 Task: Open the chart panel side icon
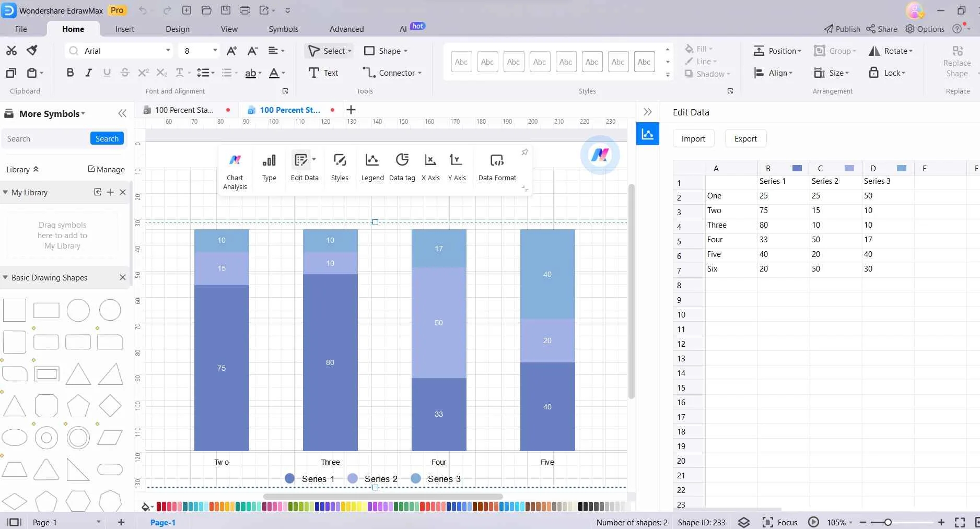pos(648,134)
